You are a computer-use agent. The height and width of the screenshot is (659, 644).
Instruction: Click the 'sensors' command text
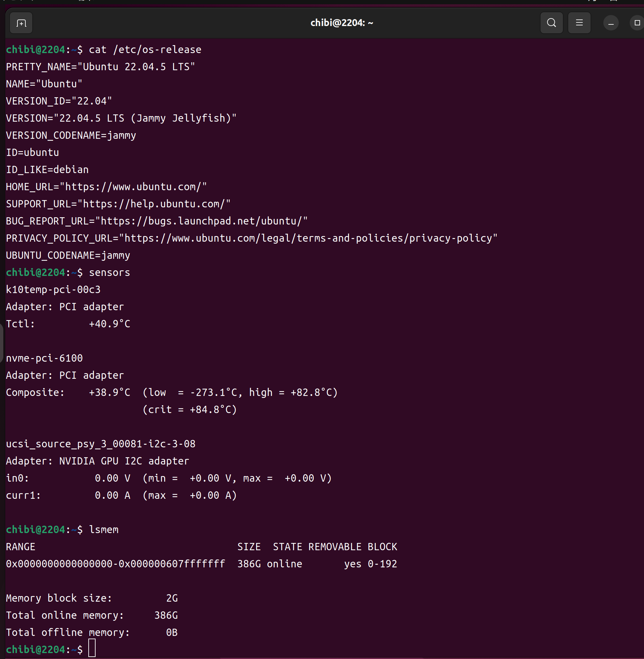tap(109, 273)
